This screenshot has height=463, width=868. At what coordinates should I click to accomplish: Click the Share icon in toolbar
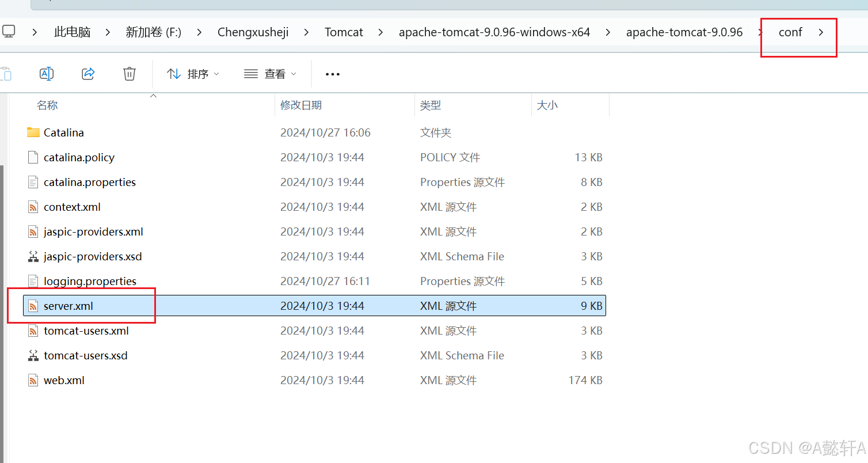tap(88, 74)
